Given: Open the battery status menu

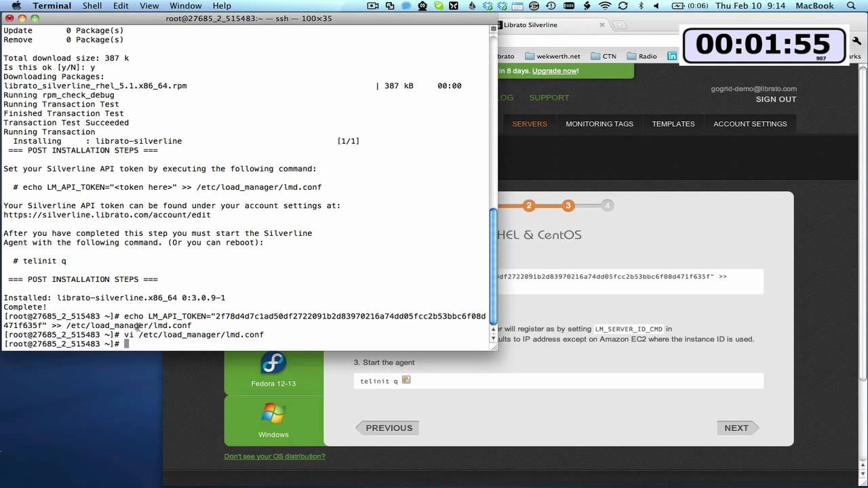Looking at the screenshot, I should pyautogui.click(x=690, y=6).
